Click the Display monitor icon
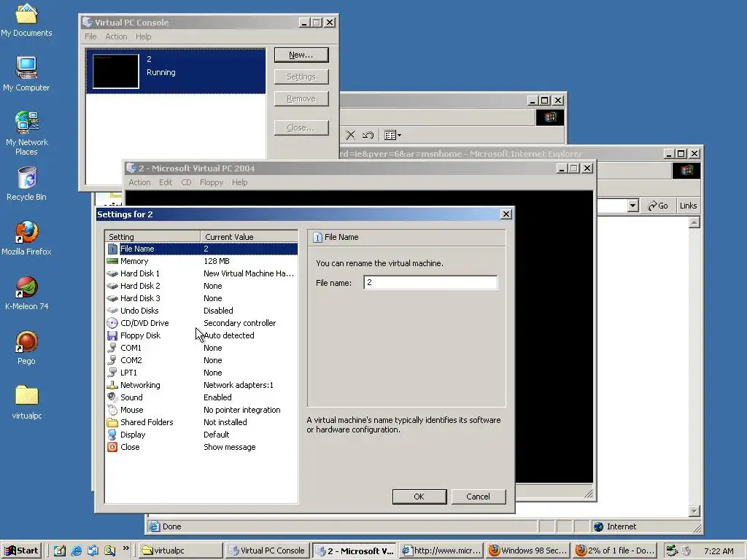The height and width of the screenshot is (560, 747). 112,435
